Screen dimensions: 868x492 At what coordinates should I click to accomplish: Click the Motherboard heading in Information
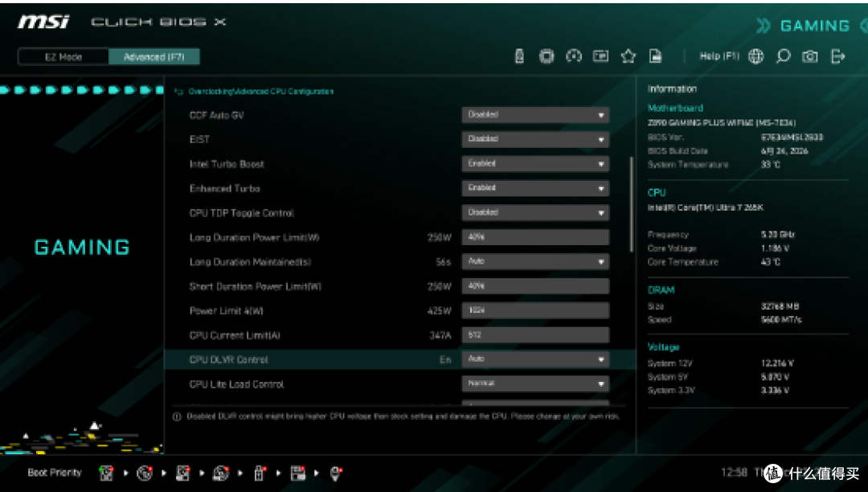tap(675, 108)
